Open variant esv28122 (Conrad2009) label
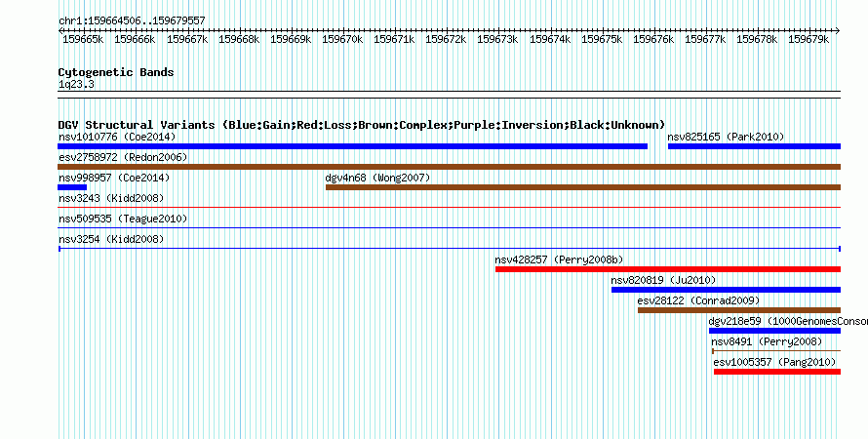The height and width of the screenshot is (439, 868). point(698,300)
